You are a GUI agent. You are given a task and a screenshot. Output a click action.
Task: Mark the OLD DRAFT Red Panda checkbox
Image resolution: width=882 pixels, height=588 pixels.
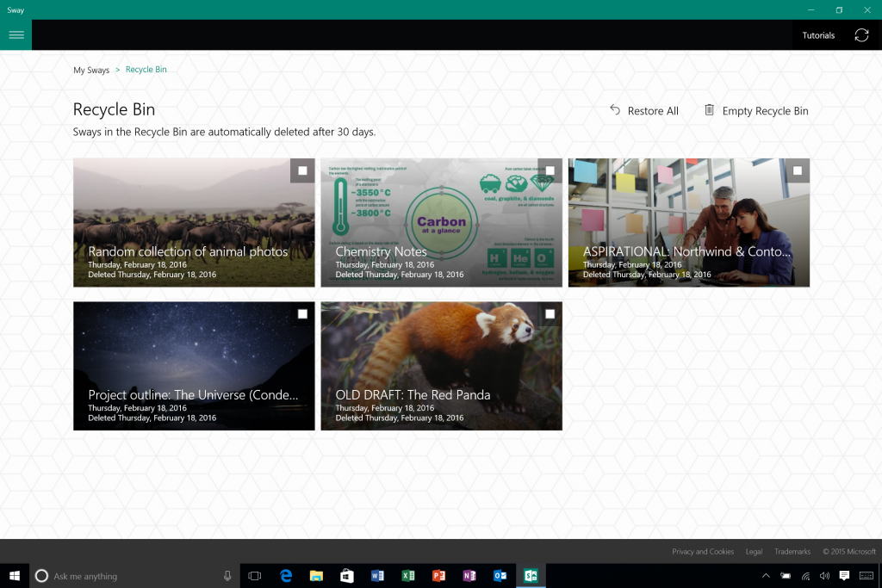(550, 314)
